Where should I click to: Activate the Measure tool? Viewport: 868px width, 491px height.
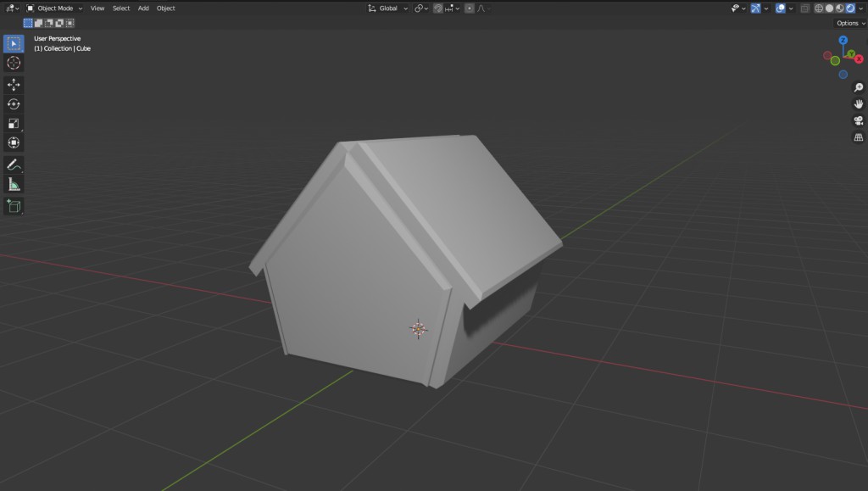coord(14,184)
